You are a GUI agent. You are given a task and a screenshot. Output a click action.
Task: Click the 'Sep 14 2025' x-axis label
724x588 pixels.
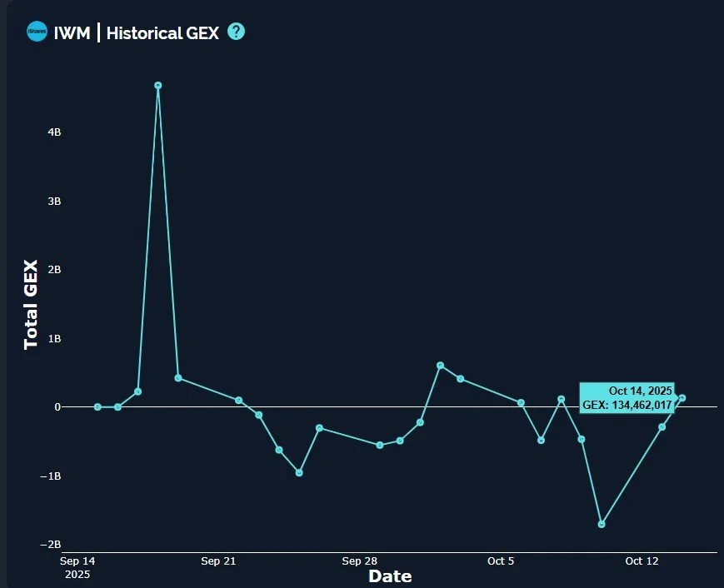coord(77,568)
